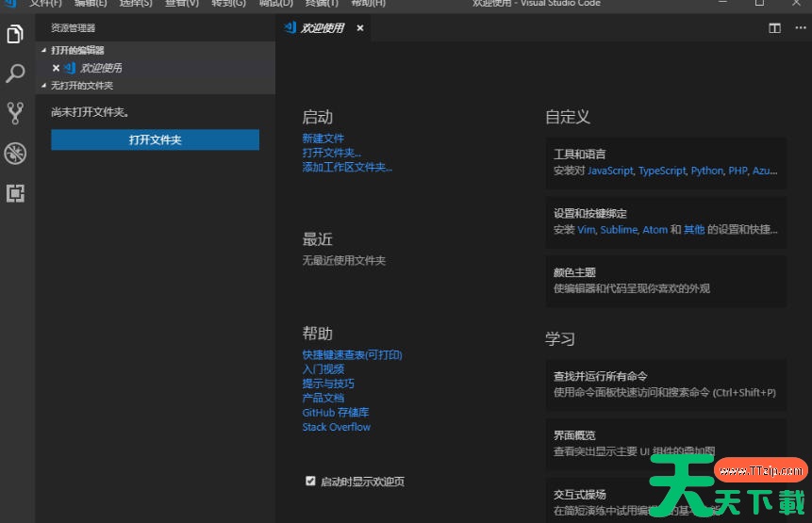Close 欢迎使用 in the open editors list

pos(56,68)
